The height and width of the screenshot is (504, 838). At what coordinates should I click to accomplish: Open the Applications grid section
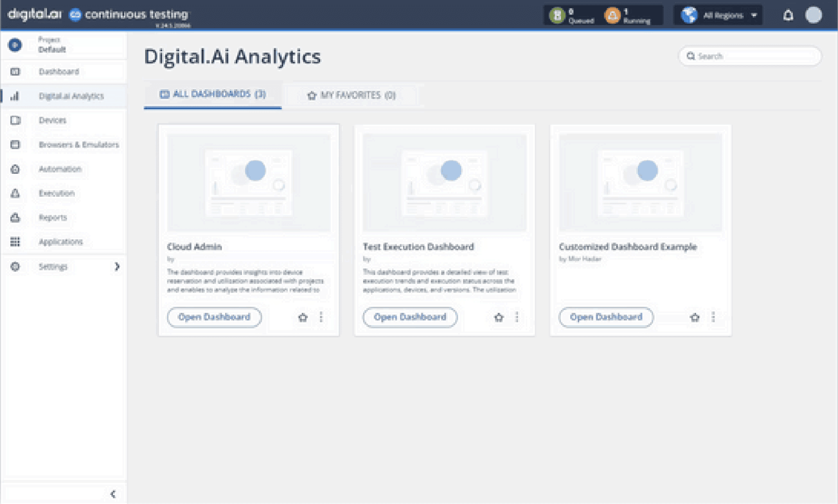pos(61,242)
